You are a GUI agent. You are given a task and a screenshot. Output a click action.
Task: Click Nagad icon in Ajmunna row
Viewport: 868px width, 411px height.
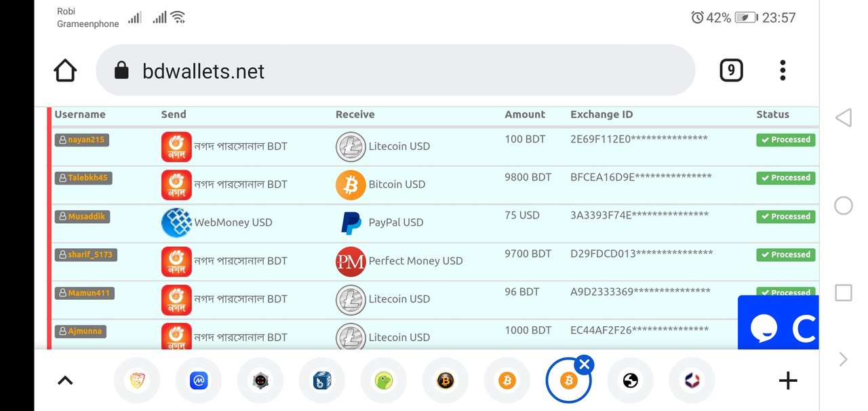(176, 336)
